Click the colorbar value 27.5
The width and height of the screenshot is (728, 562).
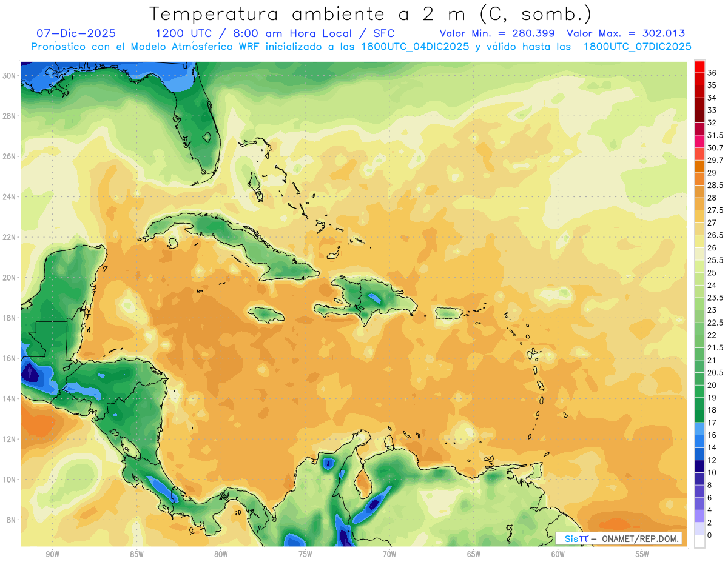[x=715, y=210]
